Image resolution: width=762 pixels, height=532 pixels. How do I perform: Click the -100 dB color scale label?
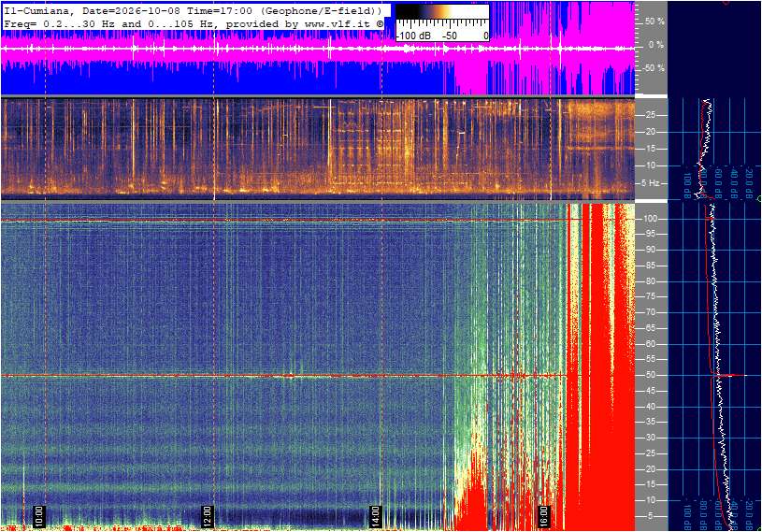click(x=413, y=36)
